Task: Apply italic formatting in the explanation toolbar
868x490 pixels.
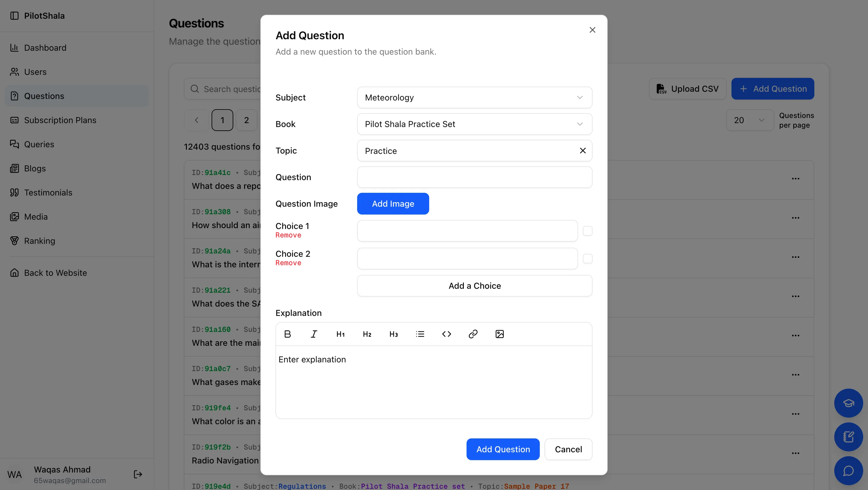Action: tap(314, 334)
